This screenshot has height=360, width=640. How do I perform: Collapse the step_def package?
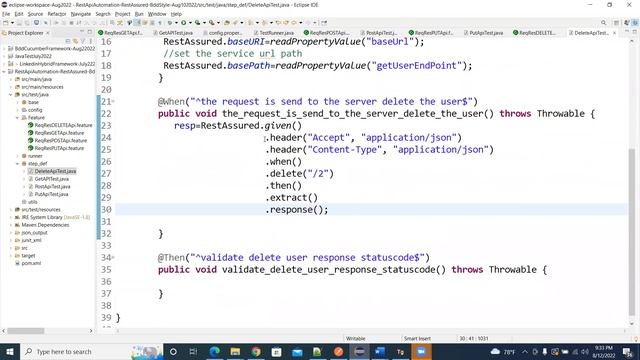(18, 164)
